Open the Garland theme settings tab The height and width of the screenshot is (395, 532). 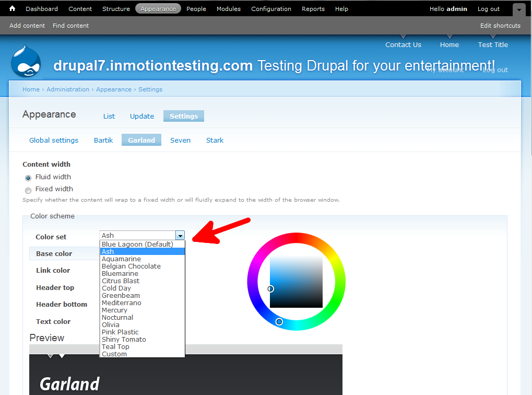point(141,140)
